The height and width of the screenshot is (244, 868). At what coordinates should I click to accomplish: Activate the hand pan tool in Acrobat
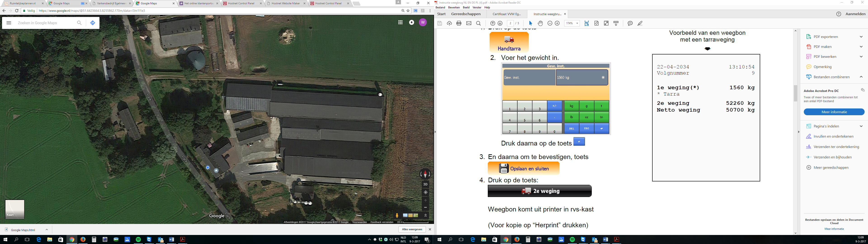(x=540, y=23)
